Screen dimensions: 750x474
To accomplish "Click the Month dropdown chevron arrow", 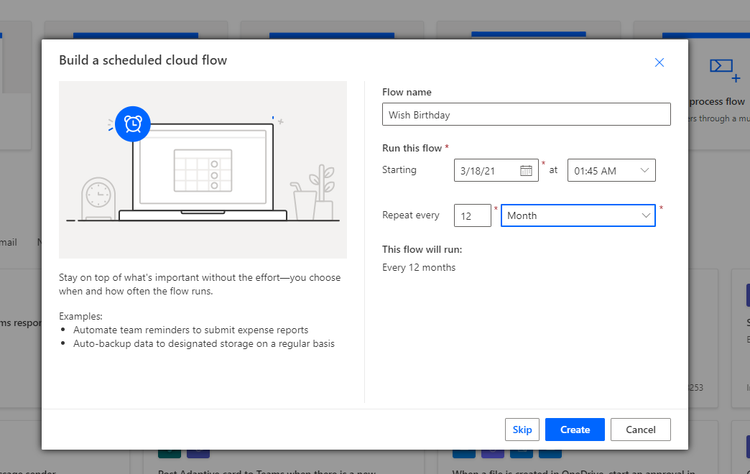I will pos(645,215).
